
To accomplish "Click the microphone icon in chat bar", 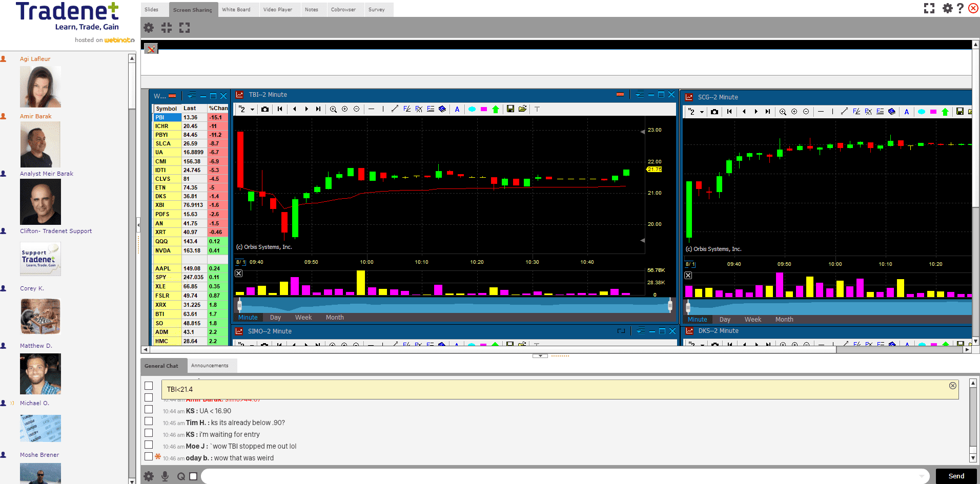I will [x=165, y=476].
